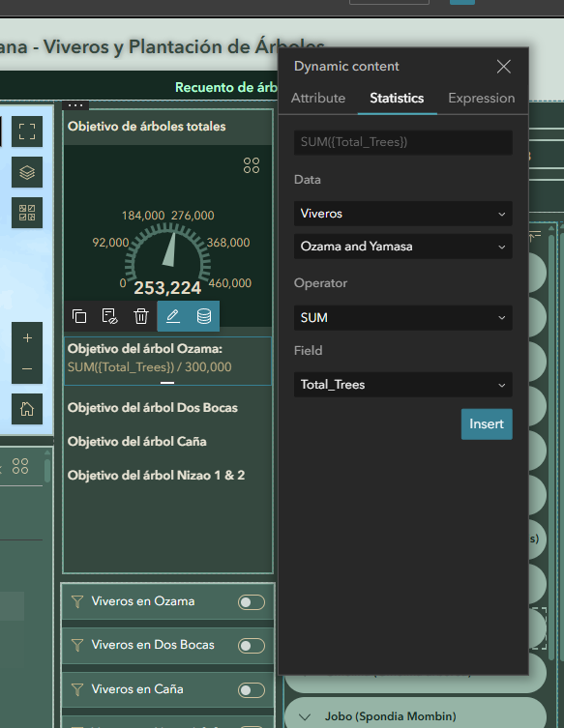Click the Recuento de árb heading text
Image resolution: width=564 pixels, height=728 pixels.
[225, 87]
